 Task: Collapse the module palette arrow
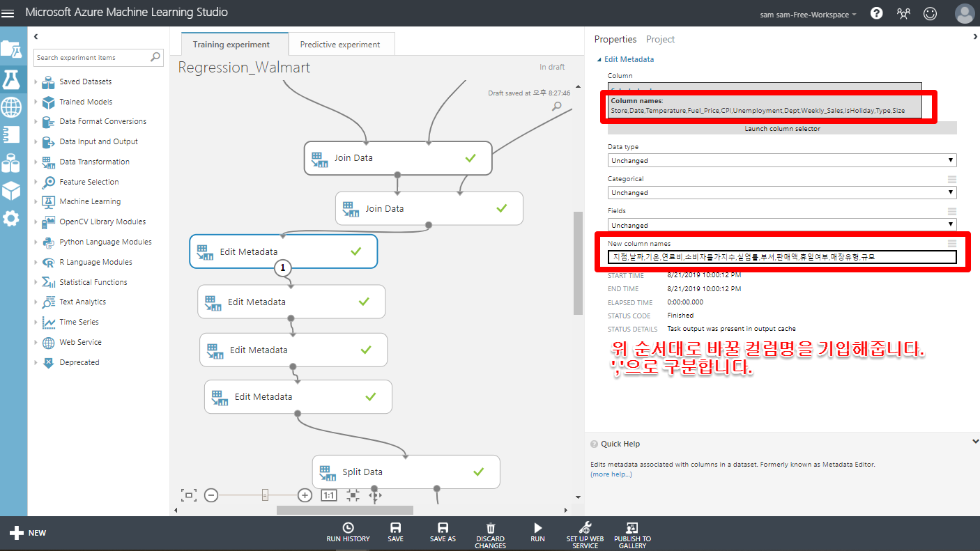click(36, 36)
